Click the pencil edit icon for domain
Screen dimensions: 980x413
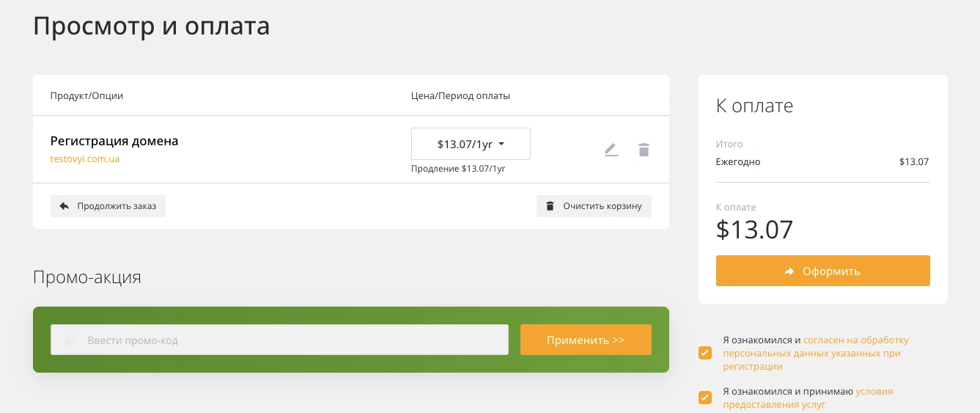(x=611, y=150)
